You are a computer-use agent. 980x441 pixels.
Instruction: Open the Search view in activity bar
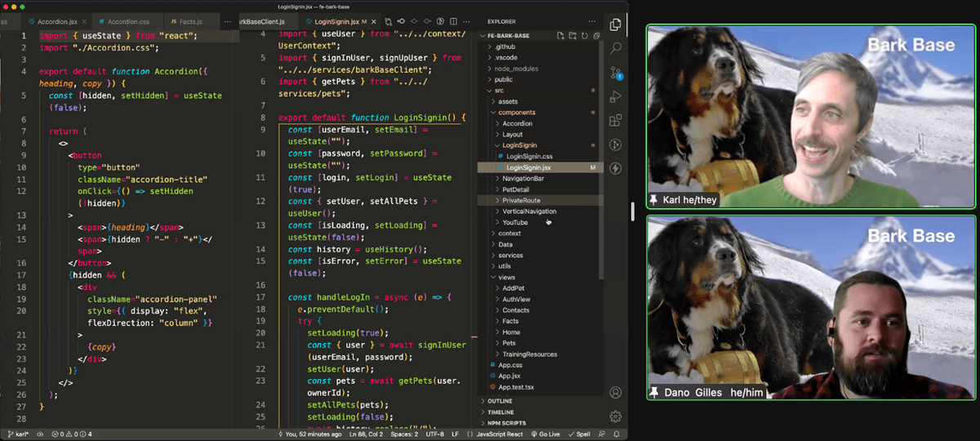point(616,49)
